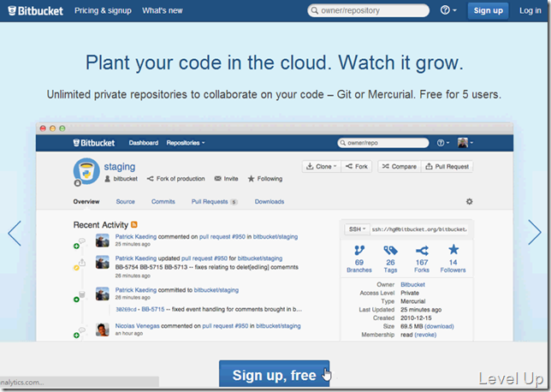Click the 14 Followers star icon
Image resolution: width=551 pixels, height=392 pixels.
click(x=453, y=250)
